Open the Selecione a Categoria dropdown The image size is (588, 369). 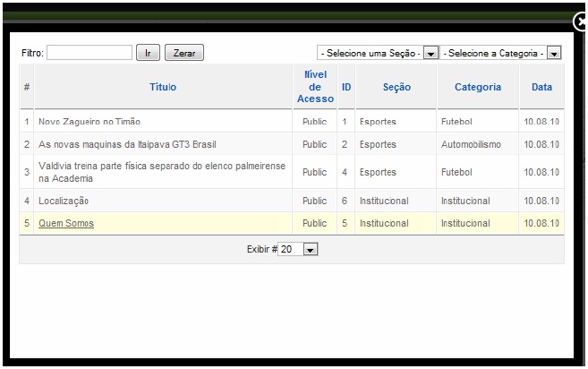tap(500, 53)
